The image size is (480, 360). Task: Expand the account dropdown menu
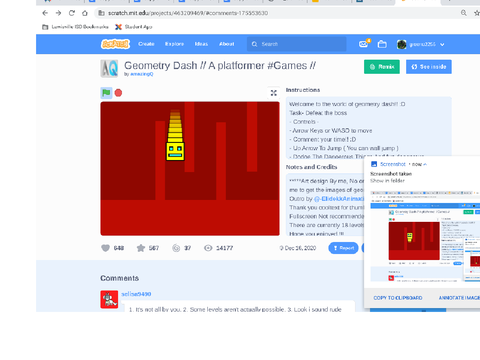(442, 44)
